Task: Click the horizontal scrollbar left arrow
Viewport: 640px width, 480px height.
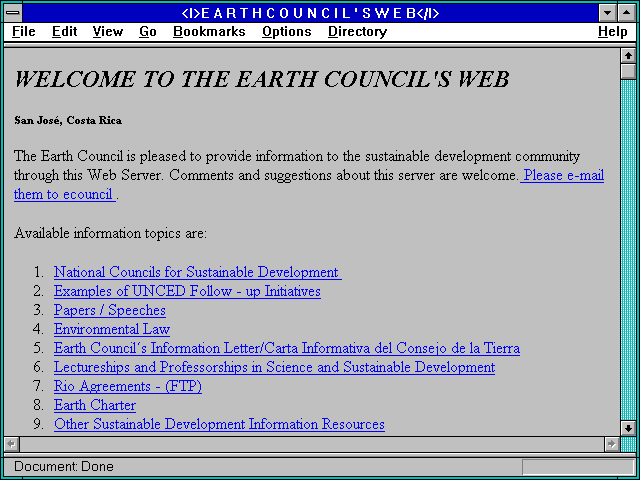Action: pyautogui.click(x=12, y=444)
